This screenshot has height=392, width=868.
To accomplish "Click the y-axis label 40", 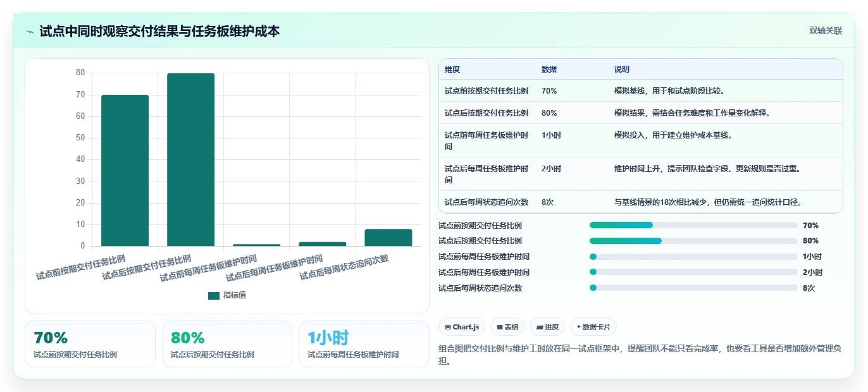I will [x=80, y=159].
